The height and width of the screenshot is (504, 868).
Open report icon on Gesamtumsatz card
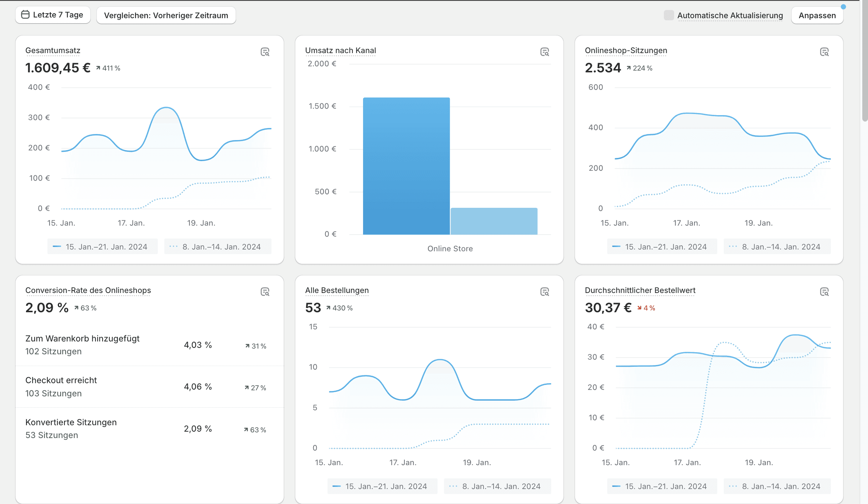(x=265, y=52)
